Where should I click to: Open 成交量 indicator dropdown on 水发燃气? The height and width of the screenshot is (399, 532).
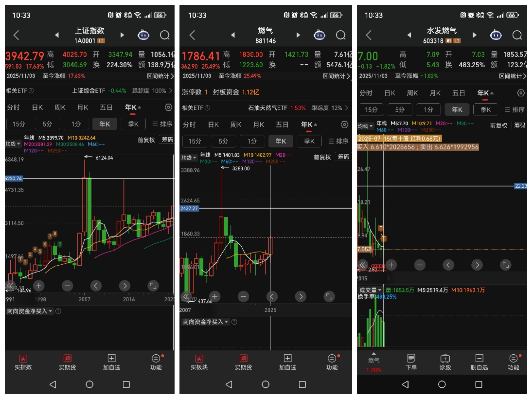tap(370, 290)
